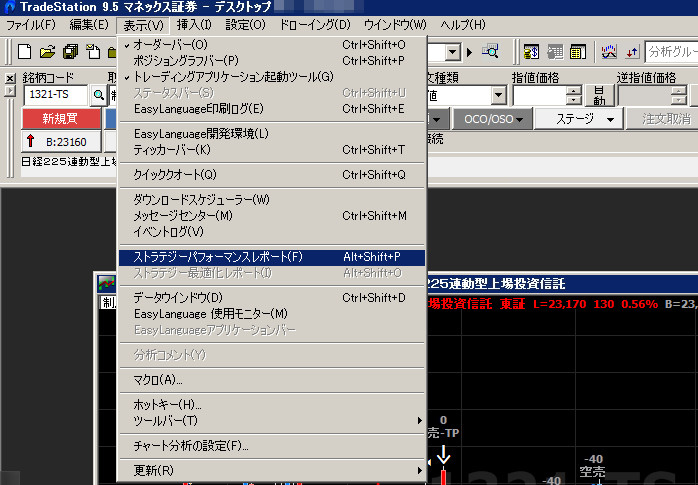Select ストラテジーパフォーマンスレポート menu item
The height and width of the screenshot is (485, 698).
coord(217,257)
